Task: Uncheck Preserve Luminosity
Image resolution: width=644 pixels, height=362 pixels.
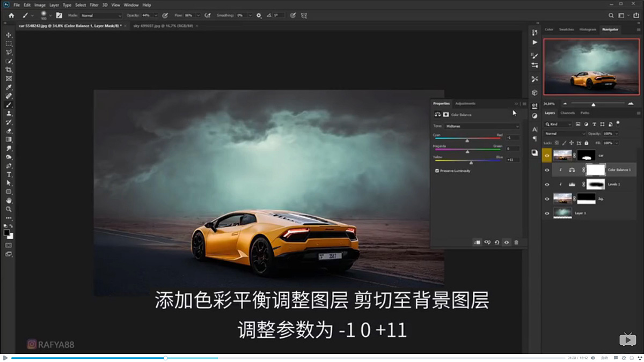Action: click(437, 171)
